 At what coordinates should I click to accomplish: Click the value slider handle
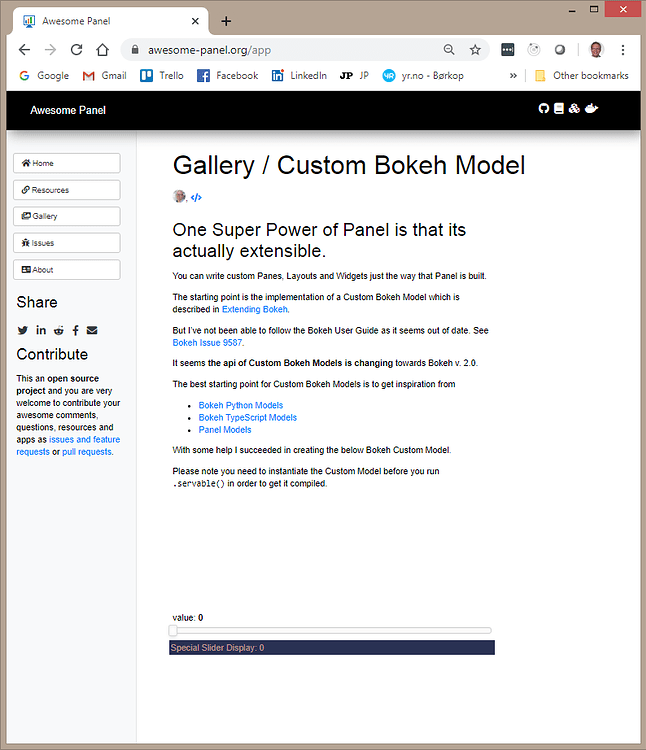coord(174,631)
